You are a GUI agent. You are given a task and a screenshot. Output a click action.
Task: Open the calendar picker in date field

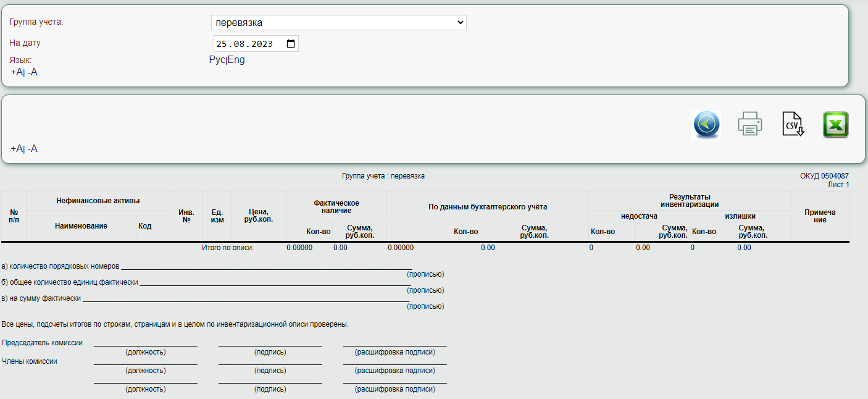(x=291, y=44)
